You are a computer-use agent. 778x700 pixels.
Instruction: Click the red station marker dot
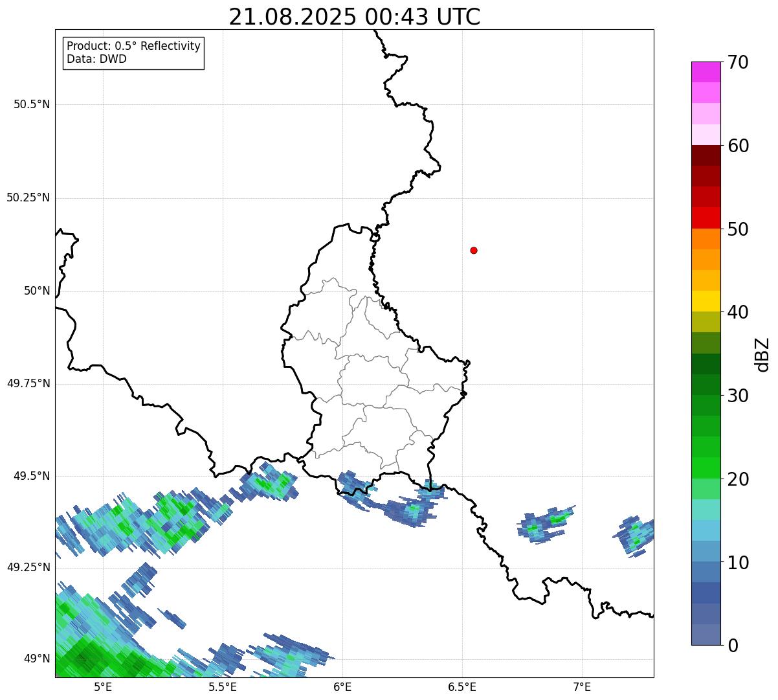point(474,250)
